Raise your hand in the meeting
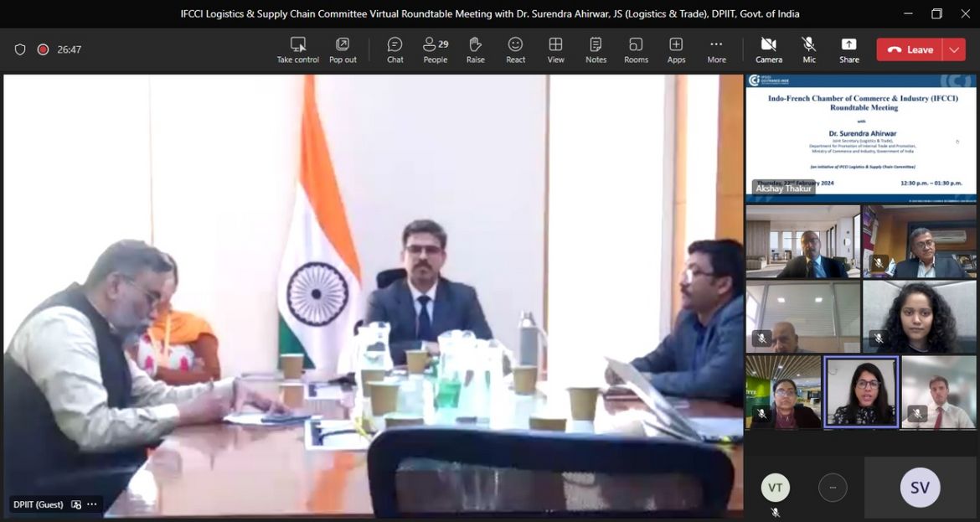980x522 pixels. pyautogui.click(x=475, y=49)
